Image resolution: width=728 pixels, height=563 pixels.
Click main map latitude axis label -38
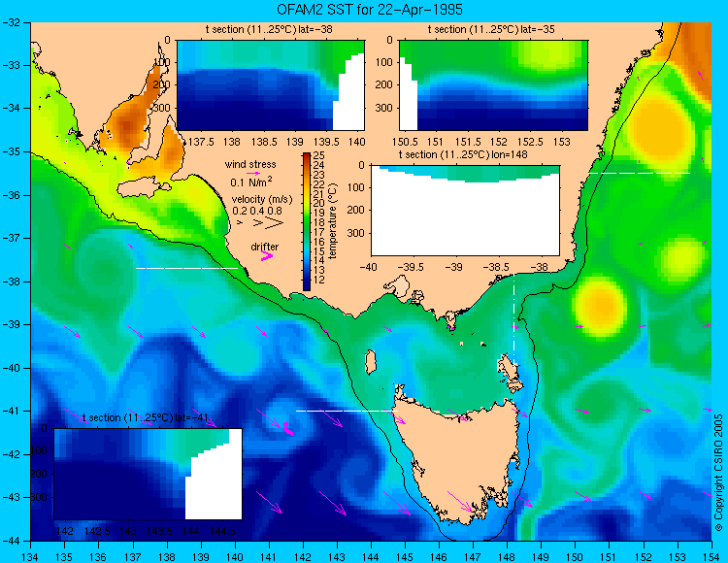coord(11,281)
